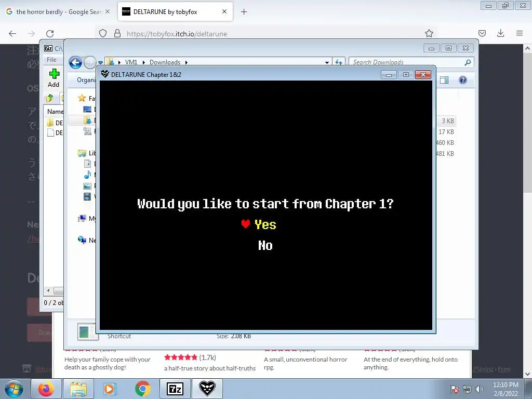This screenshot has width=532, height=399.
Task: Open the Firefox downloads panel
Action: (x=500, y=33)
